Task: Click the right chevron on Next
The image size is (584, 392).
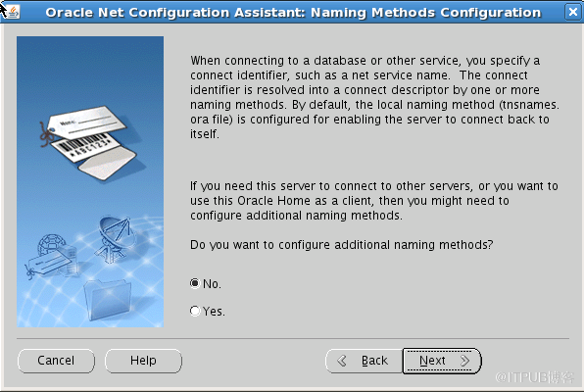Action: pyautogui.click(x=464, y=361)
